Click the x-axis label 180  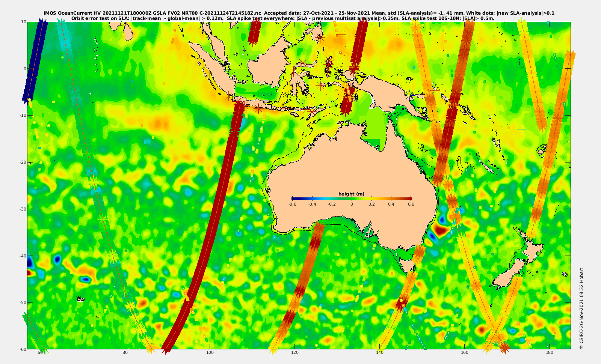point(550,352)
